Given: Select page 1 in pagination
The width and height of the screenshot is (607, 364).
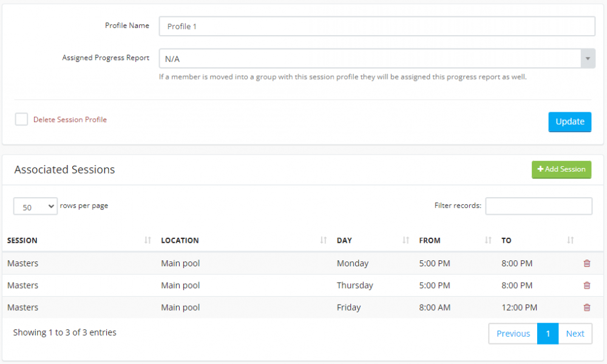Looking at the screenshot, I should (x=548, y=333).
